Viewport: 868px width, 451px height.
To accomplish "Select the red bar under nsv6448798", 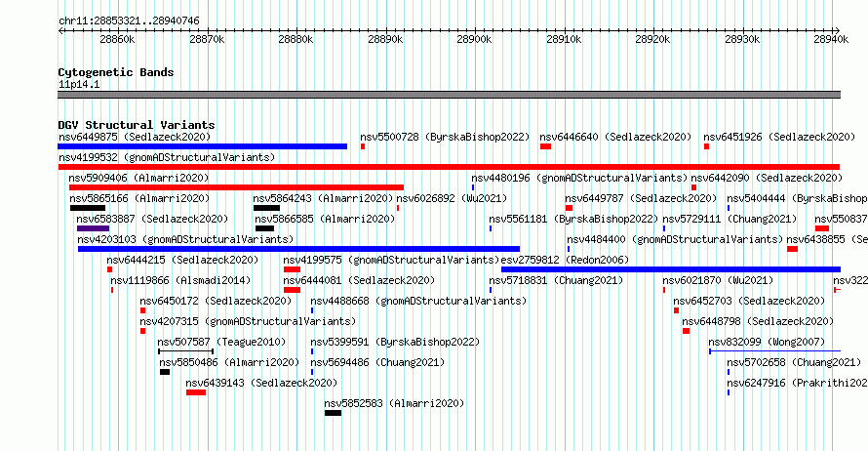I will click(x=686, y=331).
